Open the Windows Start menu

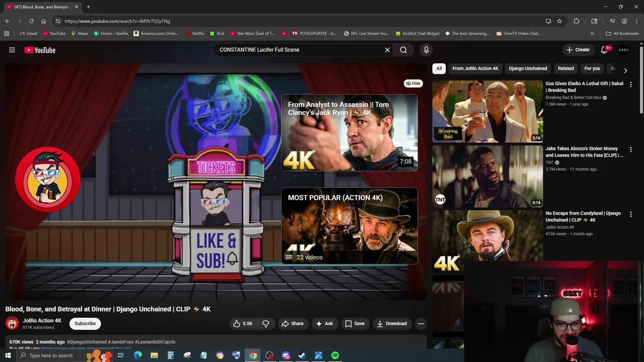coord(7,355)
